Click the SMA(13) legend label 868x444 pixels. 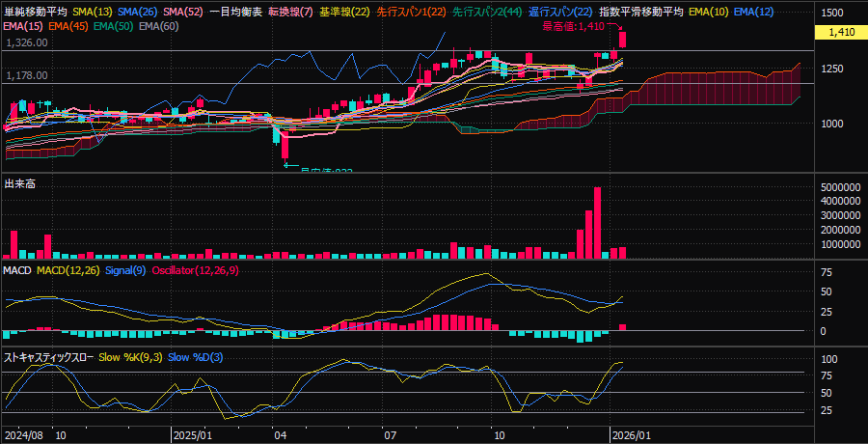[x=92, y=12]
